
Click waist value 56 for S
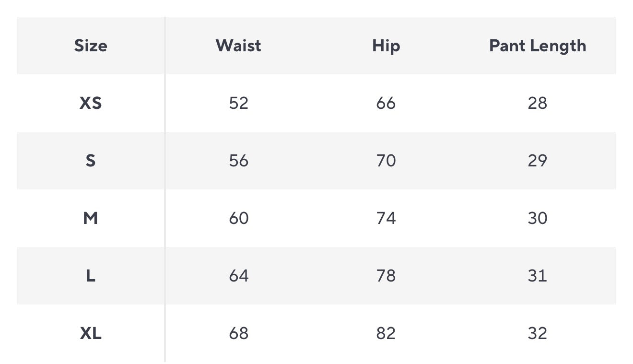coord(238,161)
